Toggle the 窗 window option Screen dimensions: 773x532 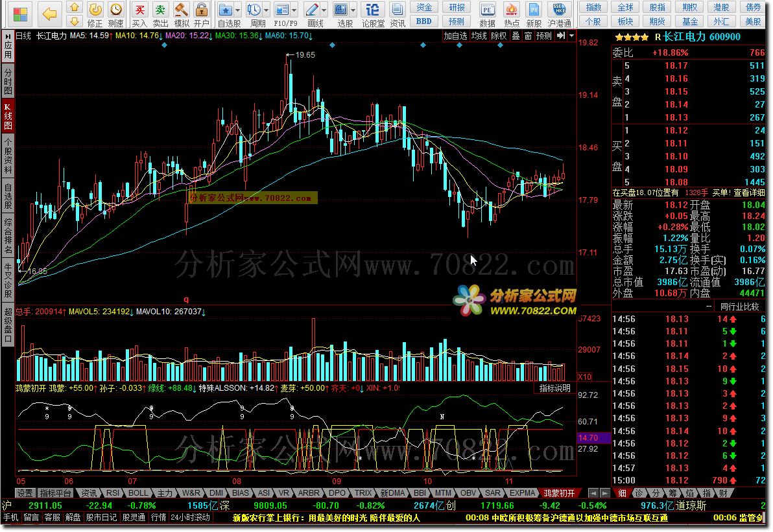coord(528,36)
